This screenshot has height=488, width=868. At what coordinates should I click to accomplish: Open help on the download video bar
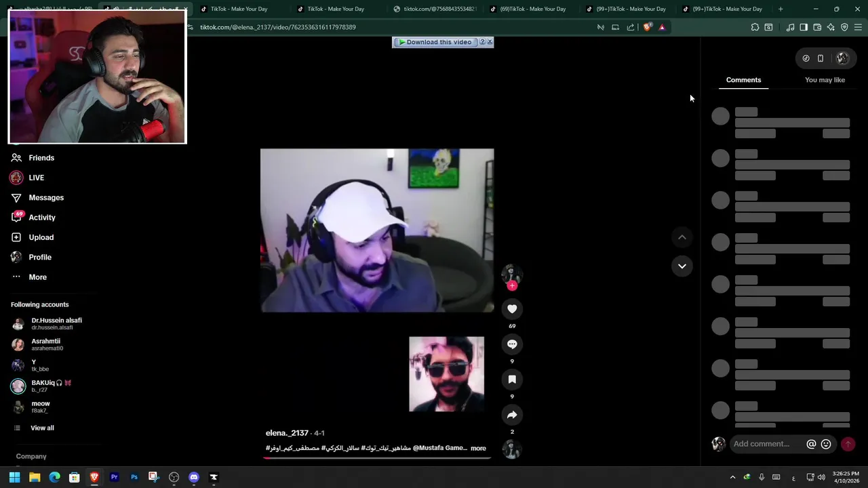tap(482, 42)
